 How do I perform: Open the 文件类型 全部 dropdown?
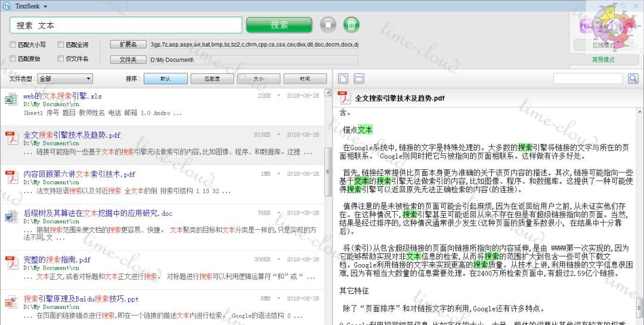65,79
